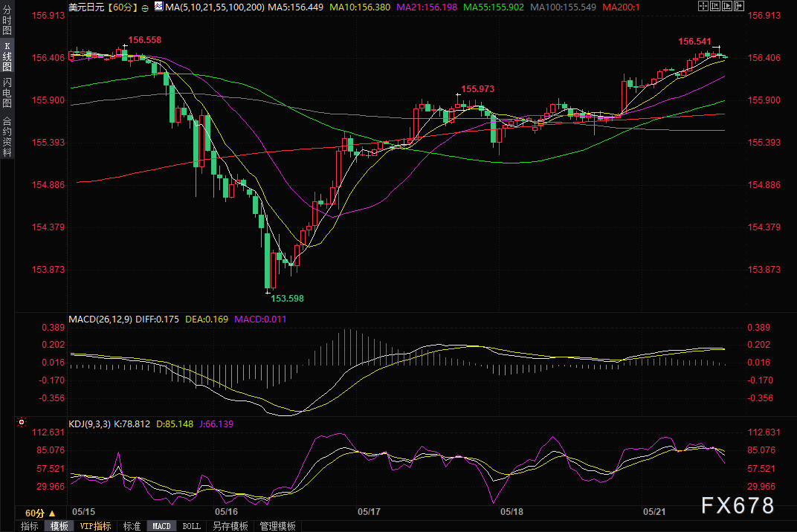Click the 05/16 date on the time axis

pyautogui.click(x=226, y=512)
